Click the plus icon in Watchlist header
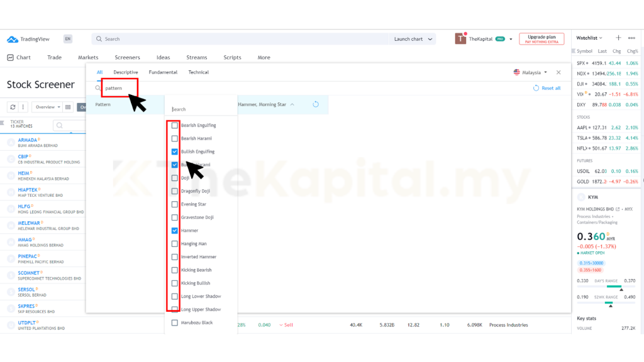Image resolution: width=644 pixels, height=362 pixels. tap(618, 38)
